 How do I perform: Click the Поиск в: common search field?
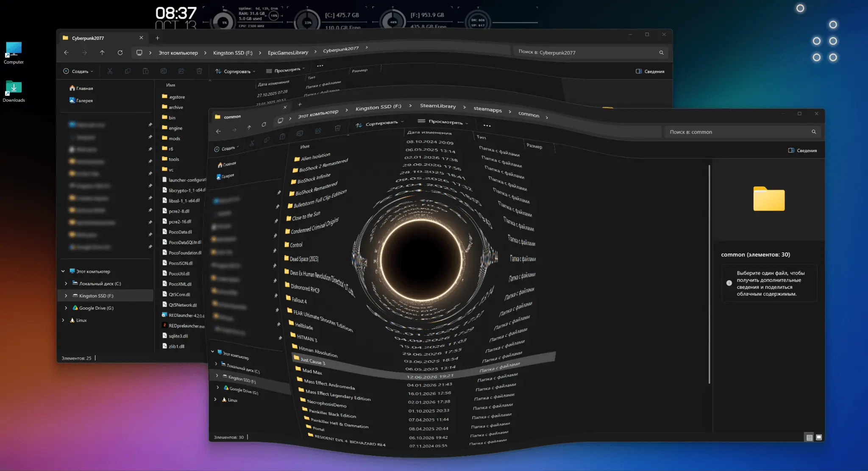coord(742,132)
